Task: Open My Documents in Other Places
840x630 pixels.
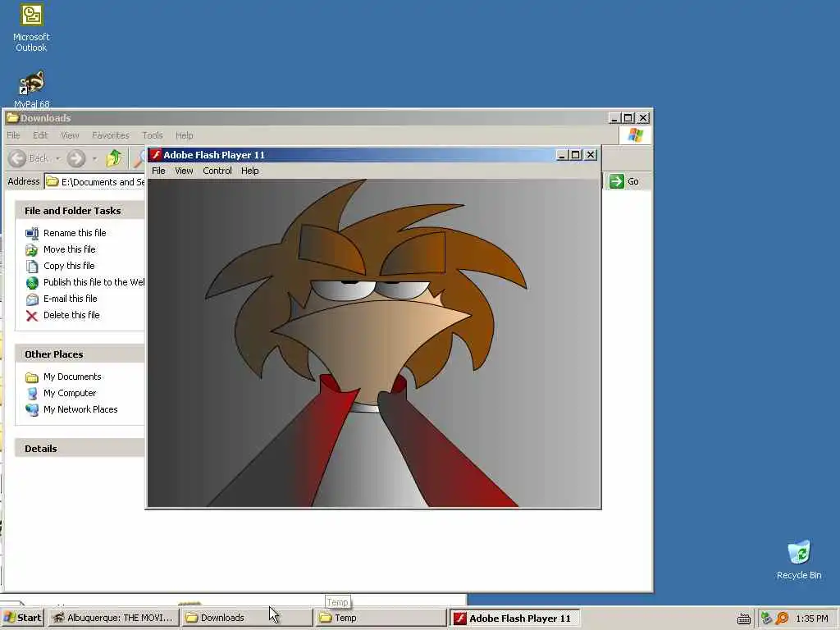Action: [x=72, y=377]
